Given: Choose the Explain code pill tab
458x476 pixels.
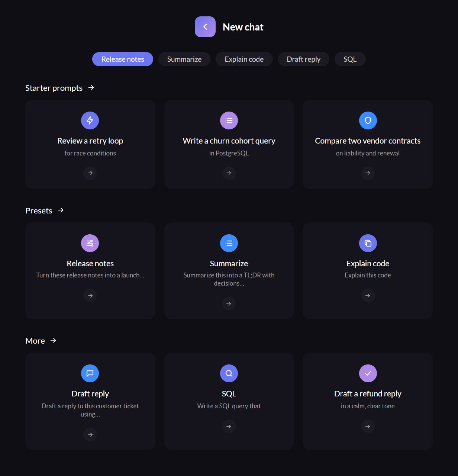Looking at the screenshot, I should [244, 59].
